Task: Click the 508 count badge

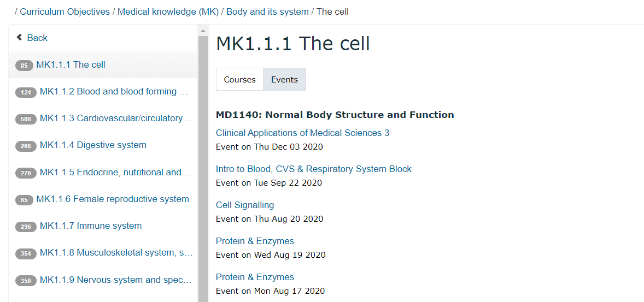Action: coord(26,119)
